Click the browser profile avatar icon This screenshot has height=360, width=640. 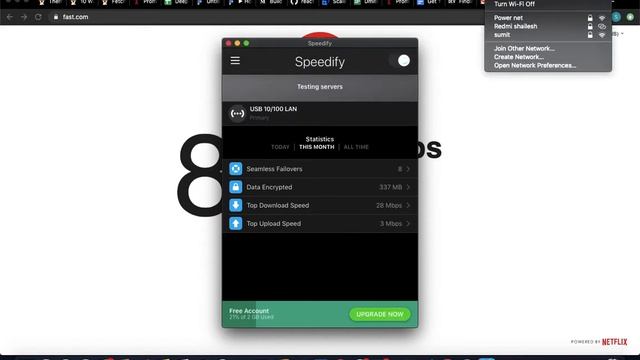coord(616,17)
